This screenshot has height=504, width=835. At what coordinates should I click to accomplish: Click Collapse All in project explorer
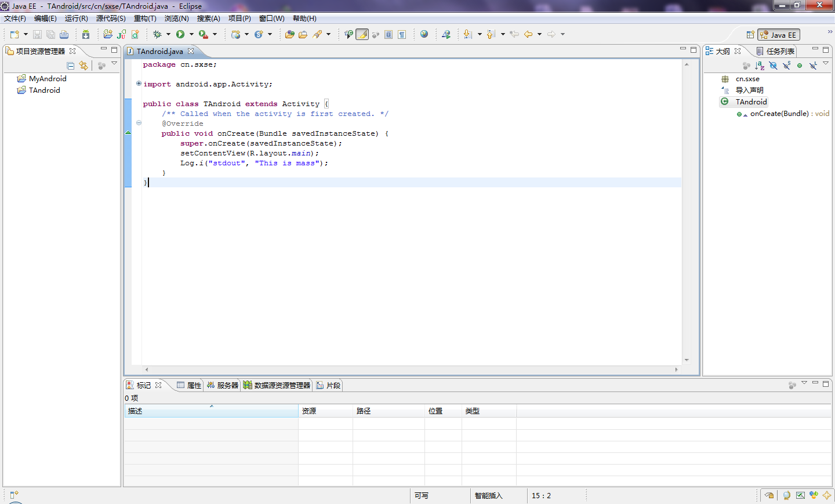(71, 66)
